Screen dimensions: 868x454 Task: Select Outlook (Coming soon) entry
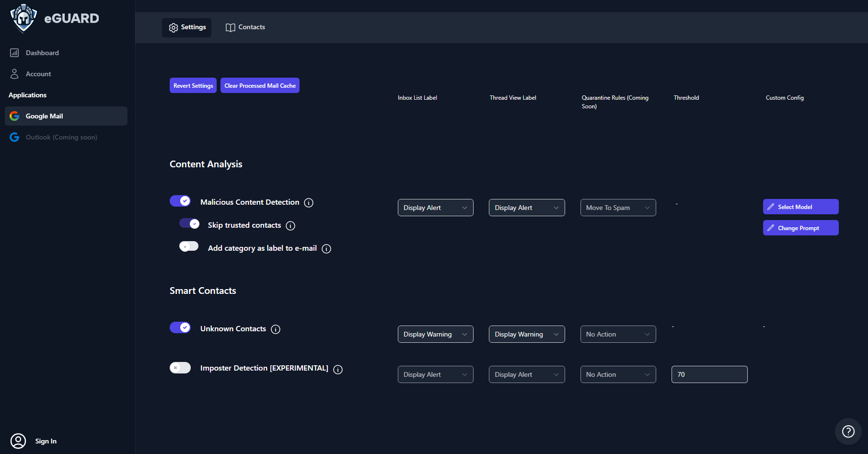pos(66,137)
